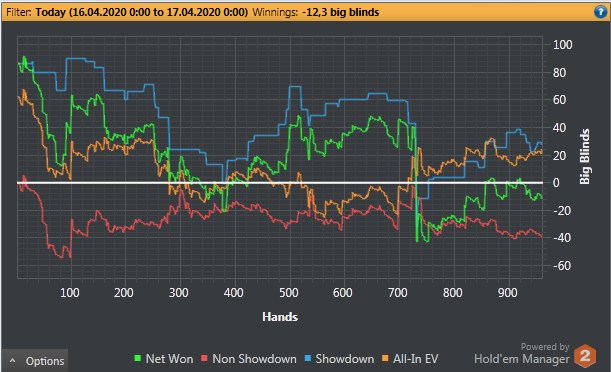The height and width of the screenshot is (372, 611).
Task: Select the Showdown legend label
Action: [x=344, y=359]
